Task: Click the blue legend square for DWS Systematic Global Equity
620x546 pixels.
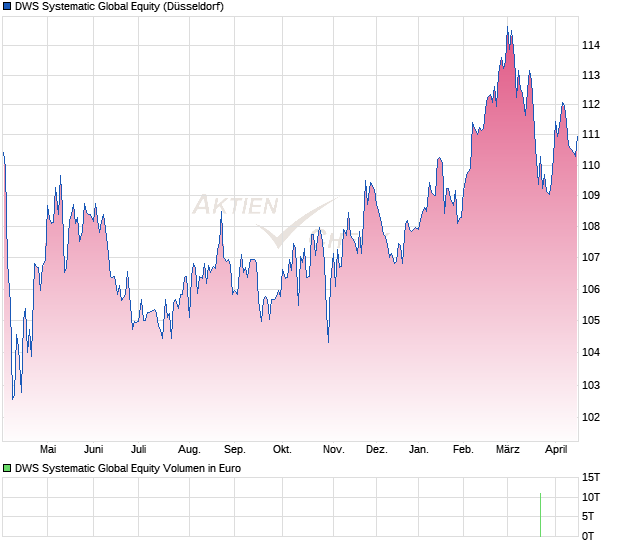Action: tap(7, 6)
